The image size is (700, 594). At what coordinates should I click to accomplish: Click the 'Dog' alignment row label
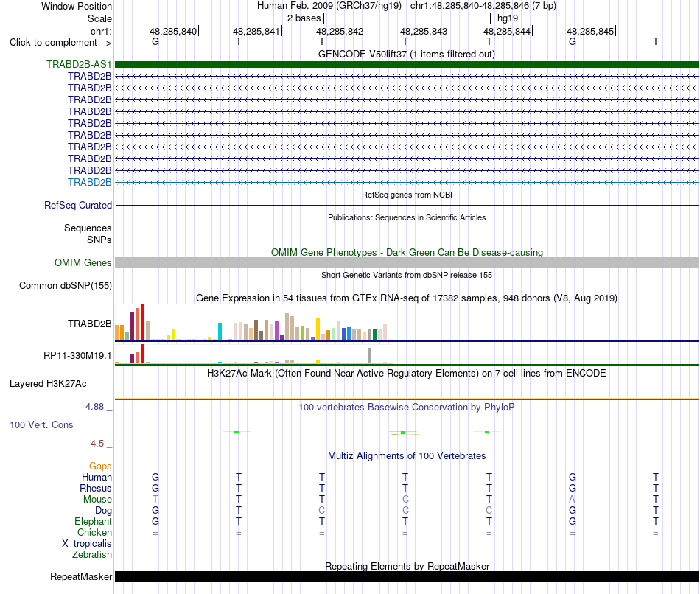103,511
